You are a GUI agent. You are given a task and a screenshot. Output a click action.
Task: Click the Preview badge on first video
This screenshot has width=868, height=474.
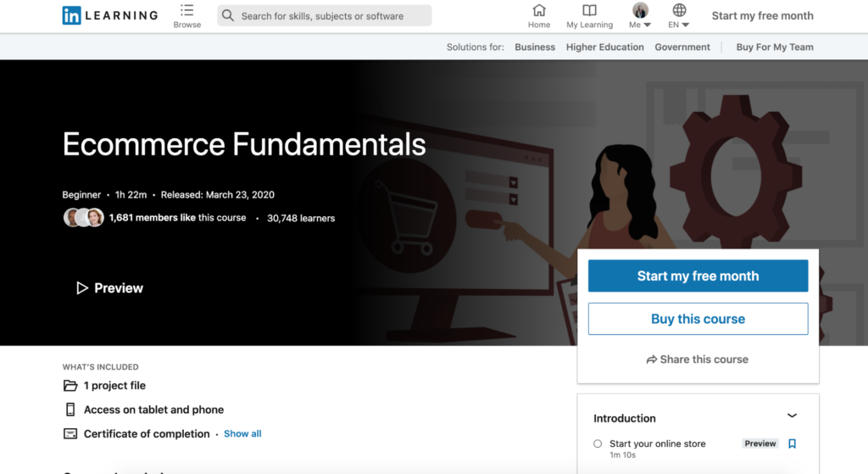click(760, 443)
